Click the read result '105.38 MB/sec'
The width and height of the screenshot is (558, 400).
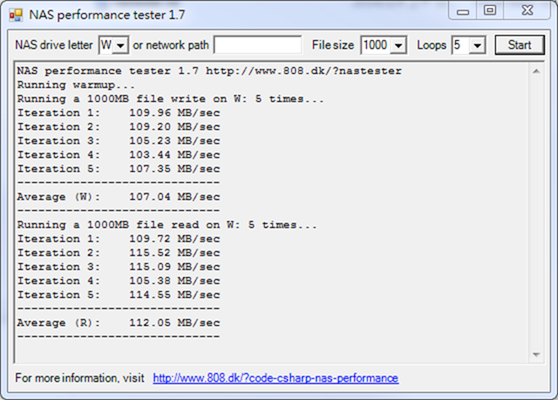pos(174,281)
